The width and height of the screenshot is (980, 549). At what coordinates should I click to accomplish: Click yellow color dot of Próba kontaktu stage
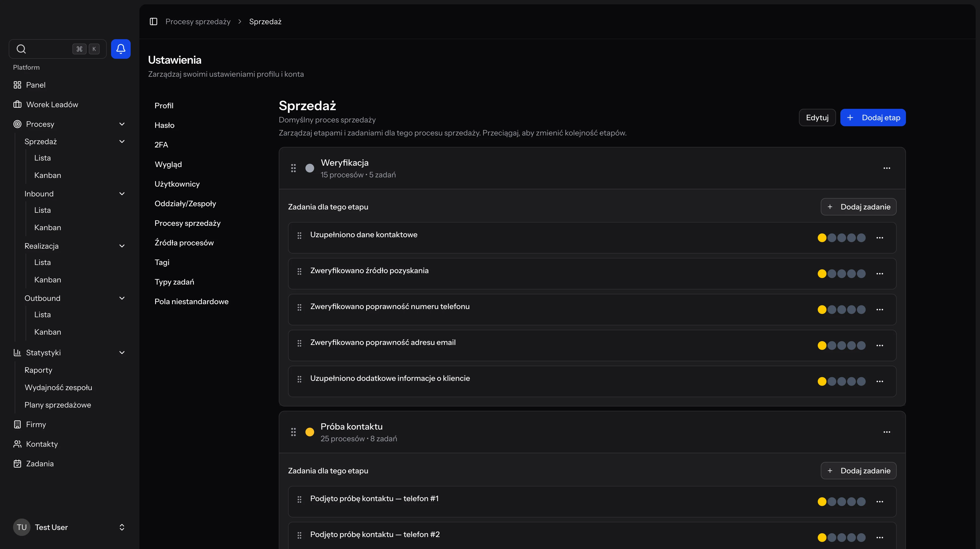pos(310,432)
